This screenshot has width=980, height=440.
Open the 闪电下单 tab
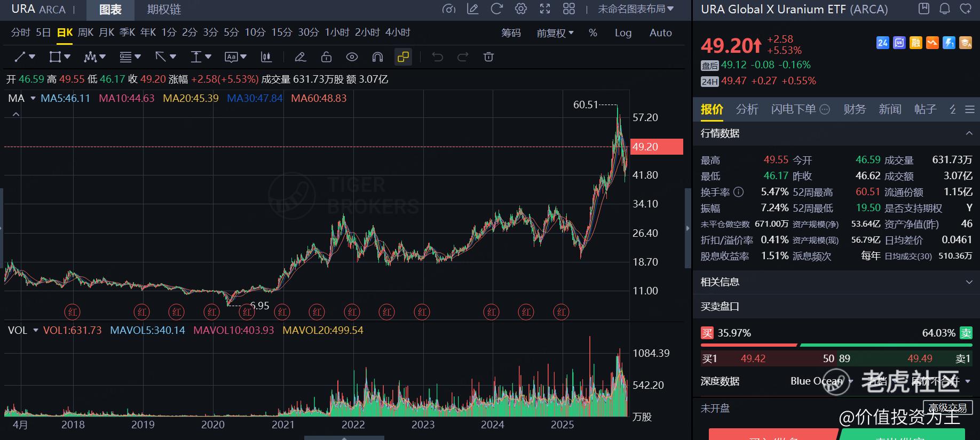(x=800, y=109)
